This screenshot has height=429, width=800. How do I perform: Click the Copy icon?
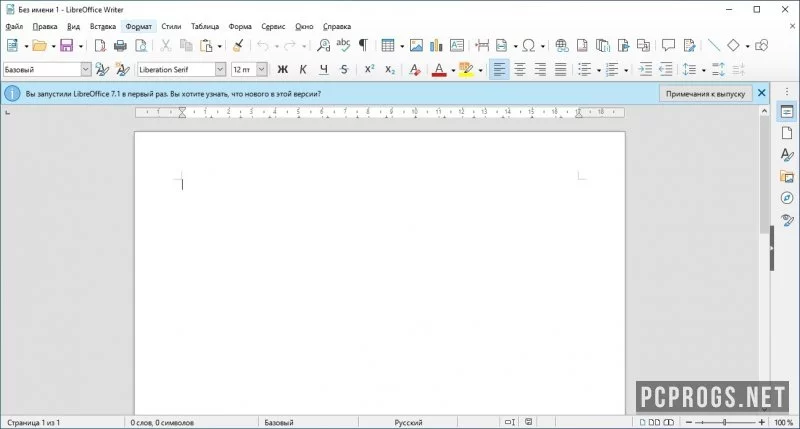[x=186, y=45]
